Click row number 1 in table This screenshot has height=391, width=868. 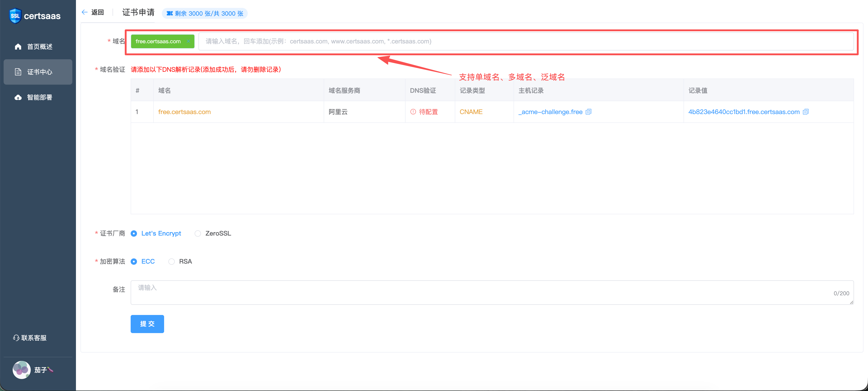pyautogui.click(x=137, y=112)
